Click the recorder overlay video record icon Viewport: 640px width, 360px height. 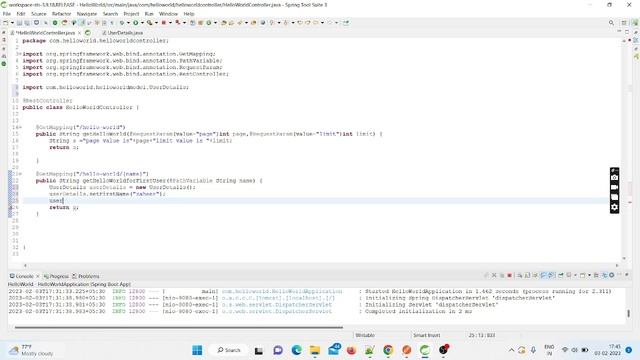(614, 187)
